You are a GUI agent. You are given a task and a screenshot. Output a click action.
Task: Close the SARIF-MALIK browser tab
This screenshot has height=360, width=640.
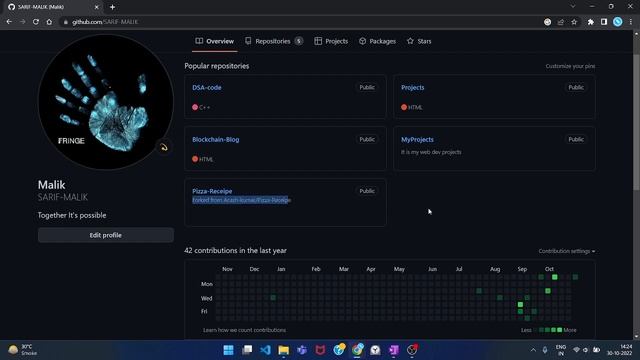tap(97, 7)
